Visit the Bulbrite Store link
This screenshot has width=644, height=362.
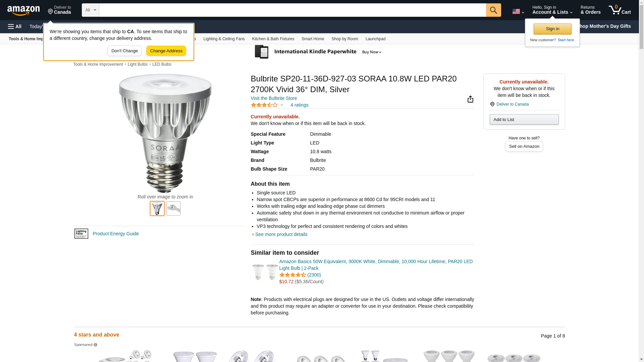coord(274,98)
